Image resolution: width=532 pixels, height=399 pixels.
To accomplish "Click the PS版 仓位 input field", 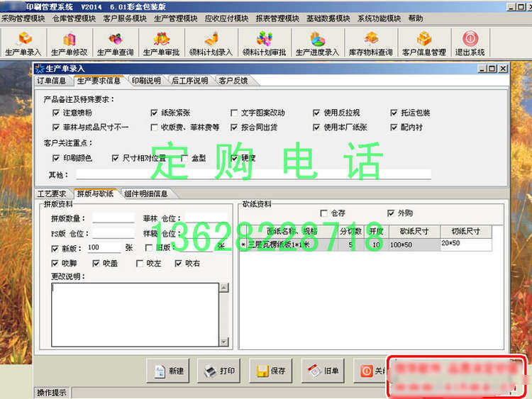I will pos(113,234).
